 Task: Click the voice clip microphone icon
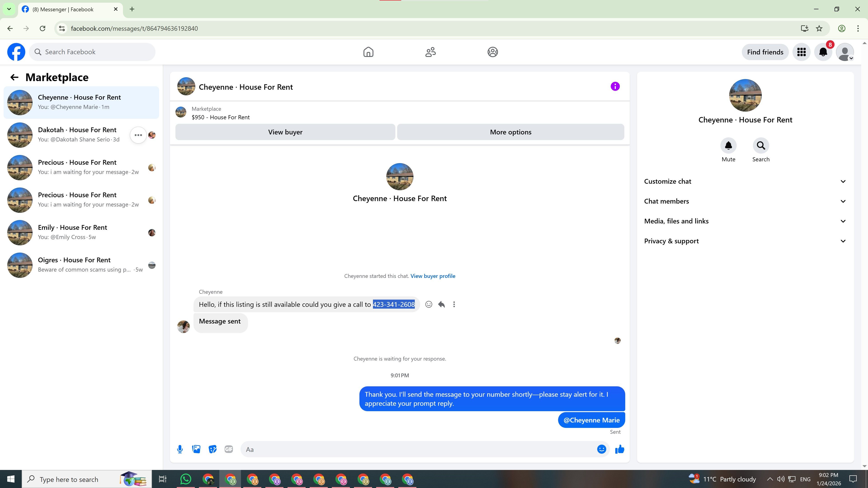pos(180,449)
